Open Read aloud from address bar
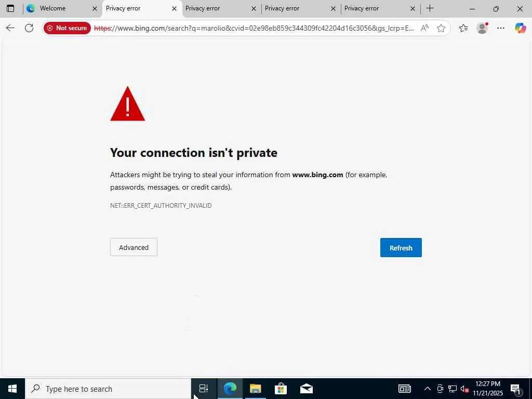 tap(424, 28)
